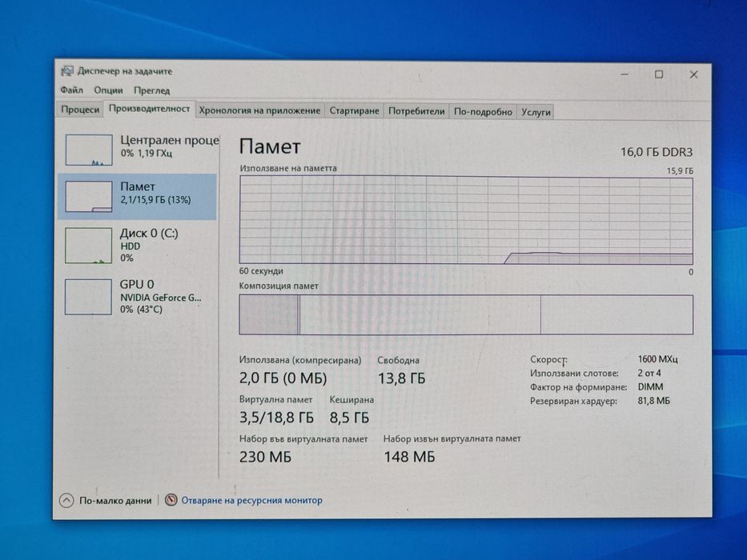Image resolution: width=747 pixels, height=560 pixels.
Task: Maximize the Task Manager window
Action: tap(659, 74)
